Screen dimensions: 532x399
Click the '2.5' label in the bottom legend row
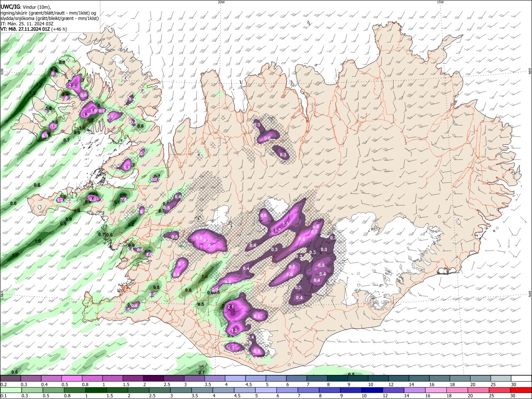click(153, 396)
